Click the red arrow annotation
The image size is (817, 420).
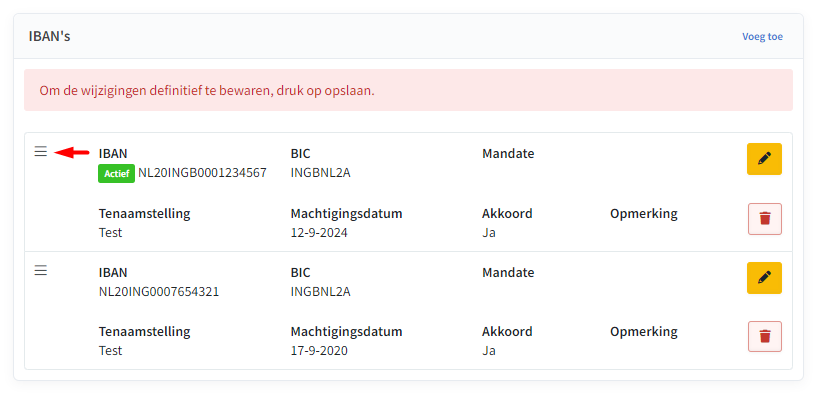click(72, 153)
